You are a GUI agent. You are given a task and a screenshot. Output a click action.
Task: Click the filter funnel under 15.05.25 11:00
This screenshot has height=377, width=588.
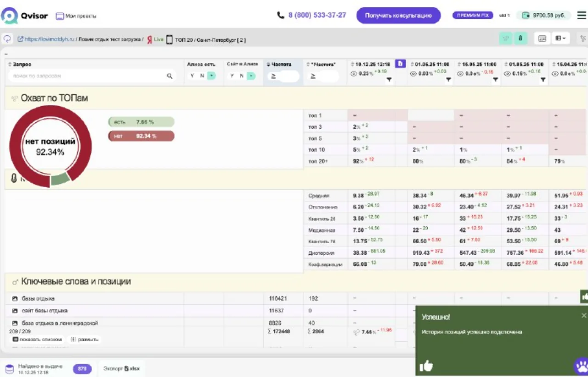[495, 80]
